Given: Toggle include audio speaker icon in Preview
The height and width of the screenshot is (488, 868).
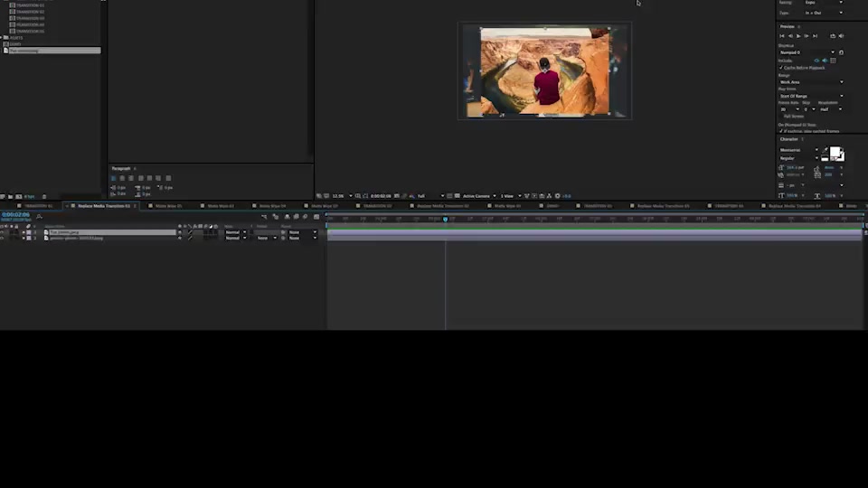Looking at the screenshot, I should pos(825,61).
